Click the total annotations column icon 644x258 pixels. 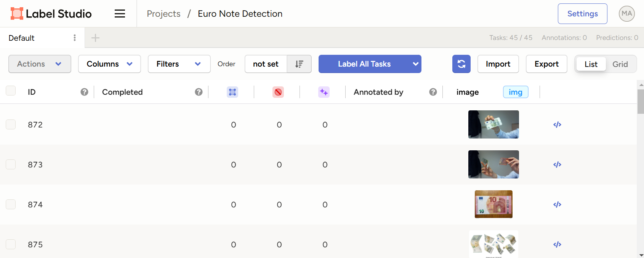coord(232,92)
